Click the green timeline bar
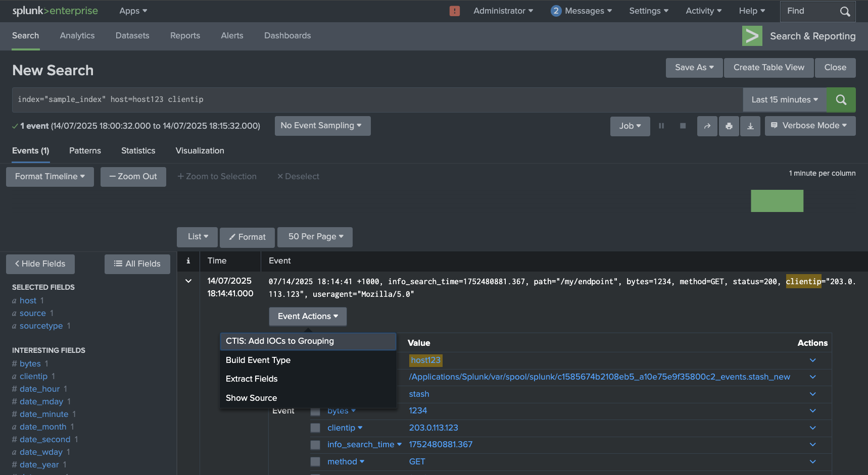 (777, 201)
